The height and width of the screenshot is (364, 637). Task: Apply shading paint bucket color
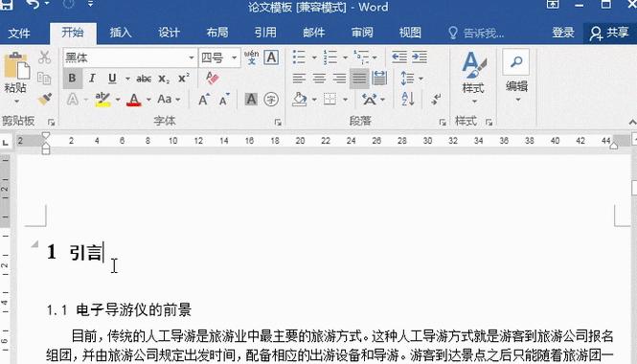300,99
